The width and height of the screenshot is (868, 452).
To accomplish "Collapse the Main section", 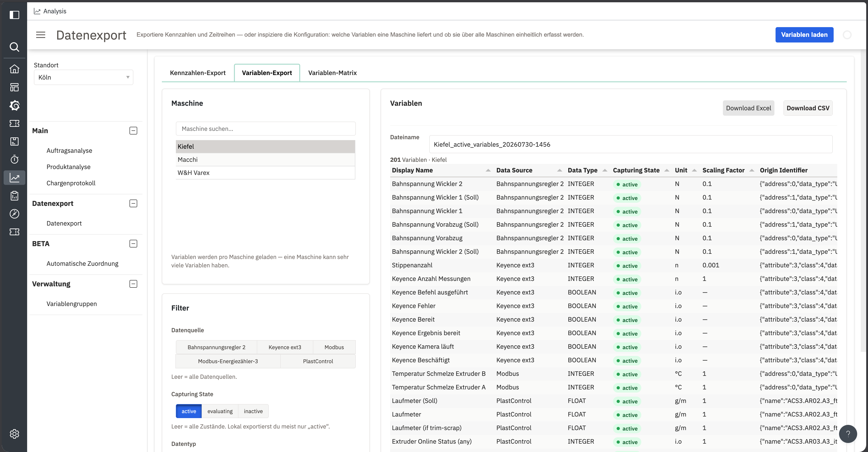I will [x=133, y=131].
